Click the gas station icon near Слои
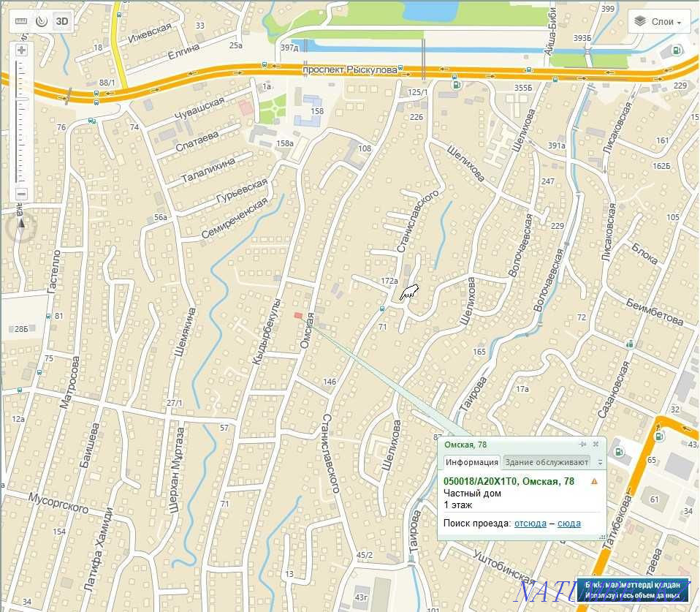The image size is (700, 612). coord(677,51)
